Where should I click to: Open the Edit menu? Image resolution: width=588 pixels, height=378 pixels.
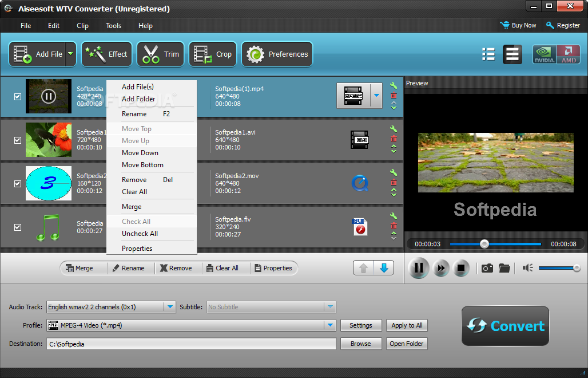(x=54, y=26)
